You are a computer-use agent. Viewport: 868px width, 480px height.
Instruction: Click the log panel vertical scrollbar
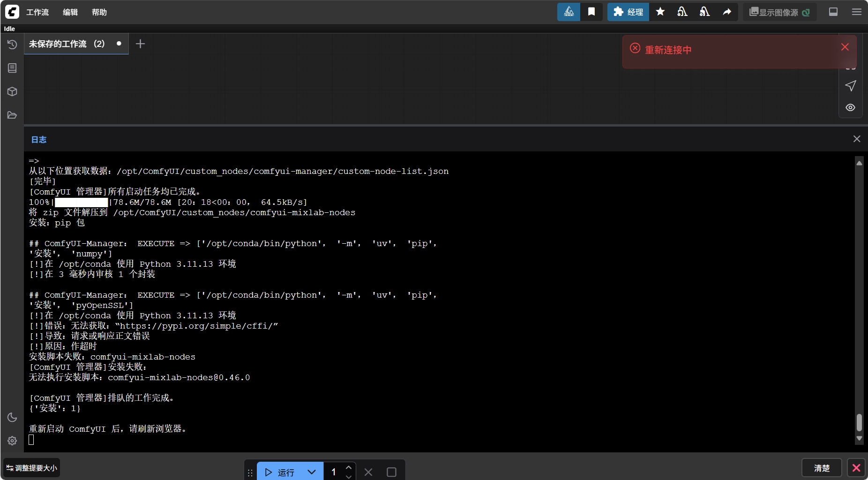859,422
